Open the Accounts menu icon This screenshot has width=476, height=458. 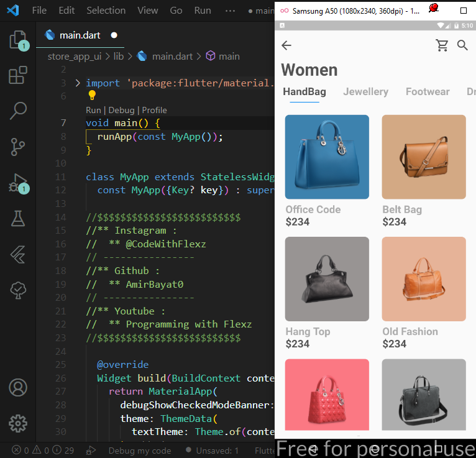click(17, 388)
